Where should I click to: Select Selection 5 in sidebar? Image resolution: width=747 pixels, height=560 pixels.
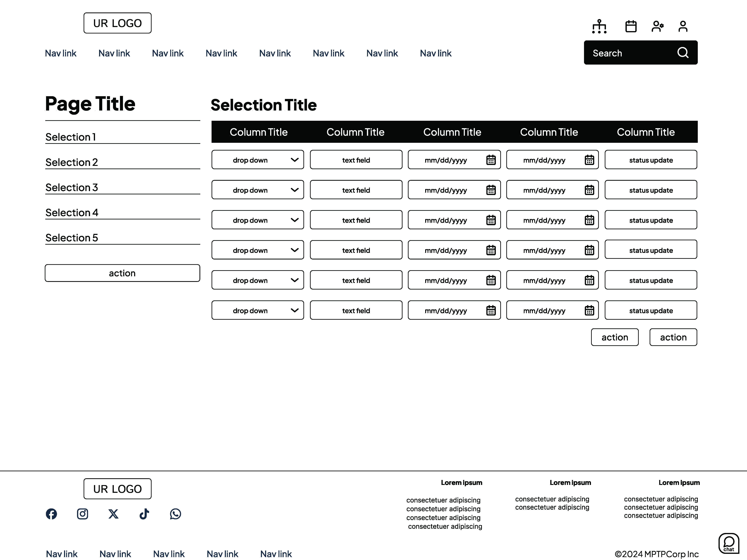(x=72, y=238)
